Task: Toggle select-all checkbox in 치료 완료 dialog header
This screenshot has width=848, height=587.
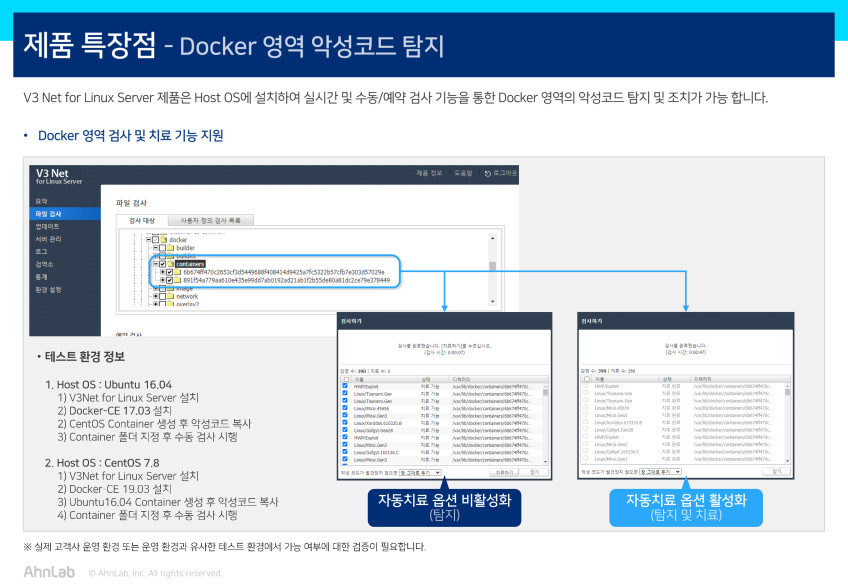Action: [587, 379]
